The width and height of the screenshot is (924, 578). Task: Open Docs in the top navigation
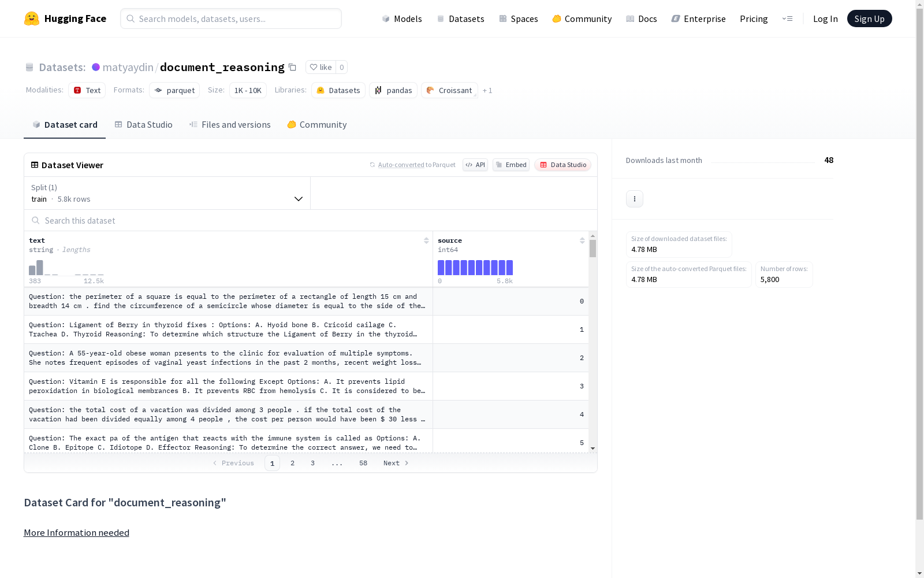point(642,18)
